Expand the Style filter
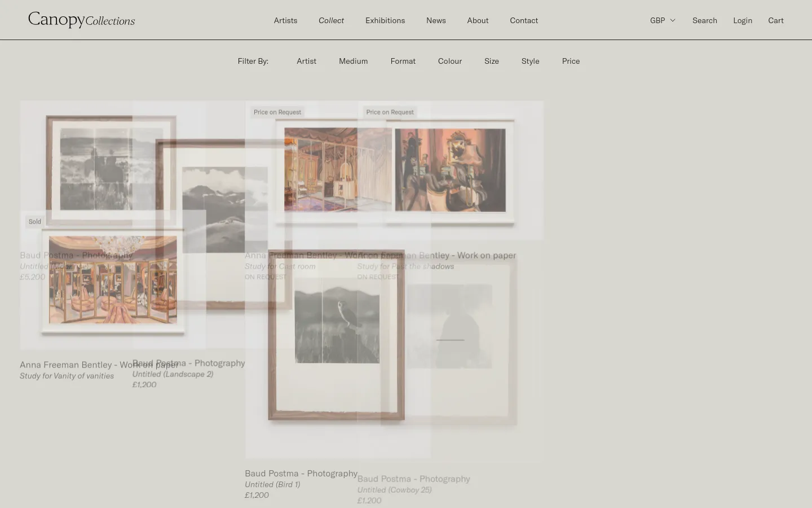Image resolution: width=812 pixels, height=508 pixels. click(x=531, y=61)
